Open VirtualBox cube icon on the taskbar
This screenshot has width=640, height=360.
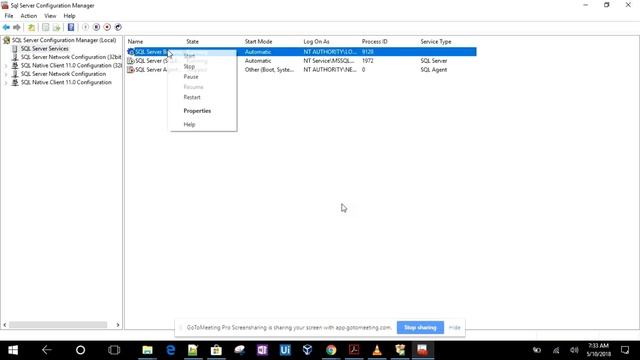[x=308, y=350]
